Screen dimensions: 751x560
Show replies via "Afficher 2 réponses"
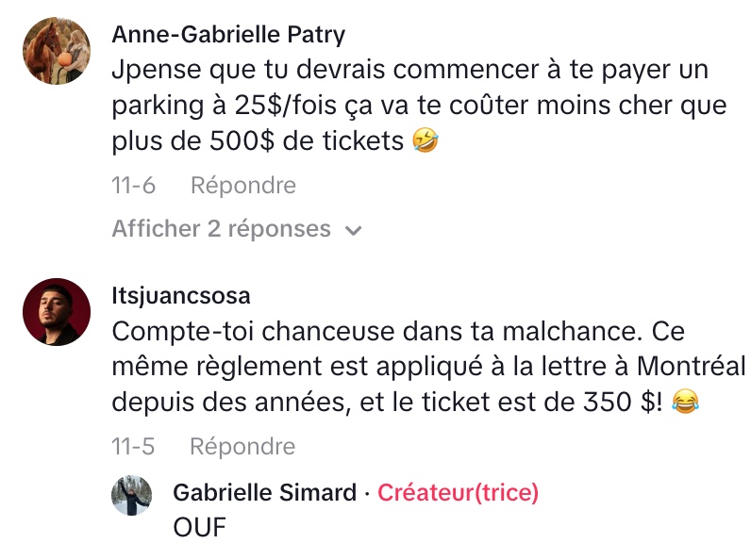tap(221, 229)
